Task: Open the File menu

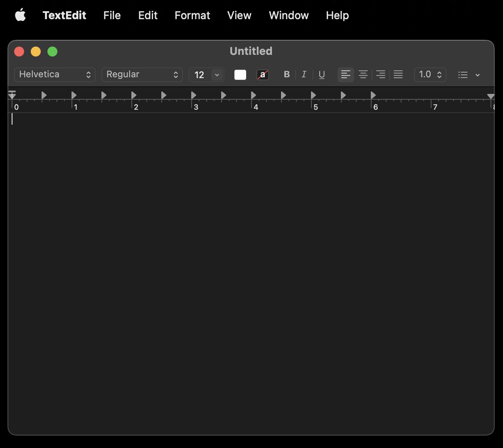Action: pos(112,16)
